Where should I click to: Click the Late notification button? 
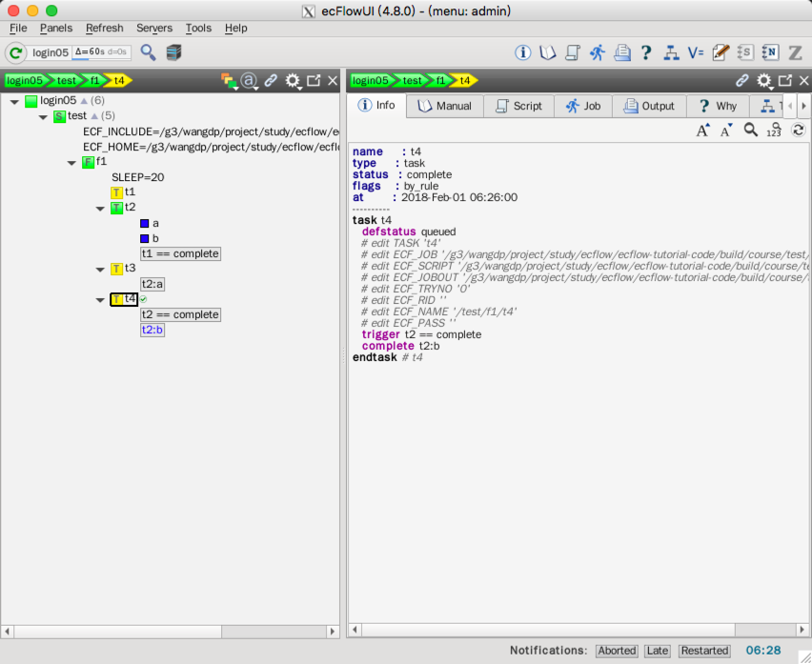click(x=658, y=651)
